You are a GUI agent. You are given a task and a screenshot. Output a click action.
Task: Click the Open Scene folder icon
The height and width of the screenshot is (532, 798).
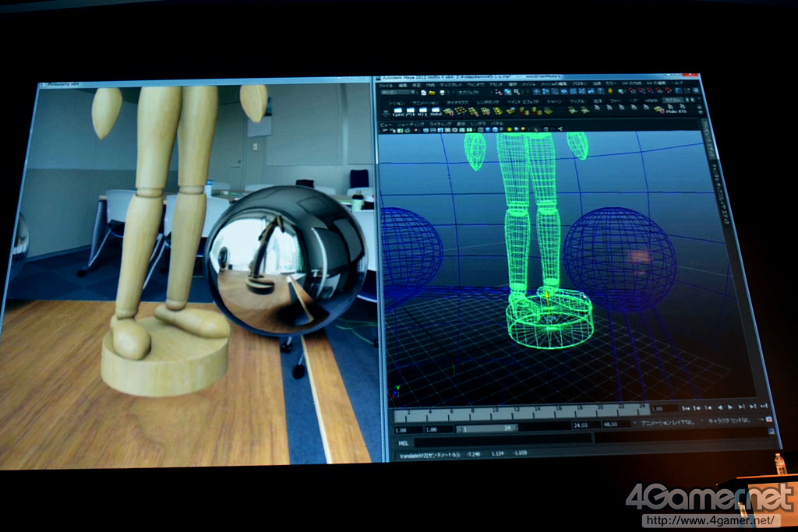[432, 93]
